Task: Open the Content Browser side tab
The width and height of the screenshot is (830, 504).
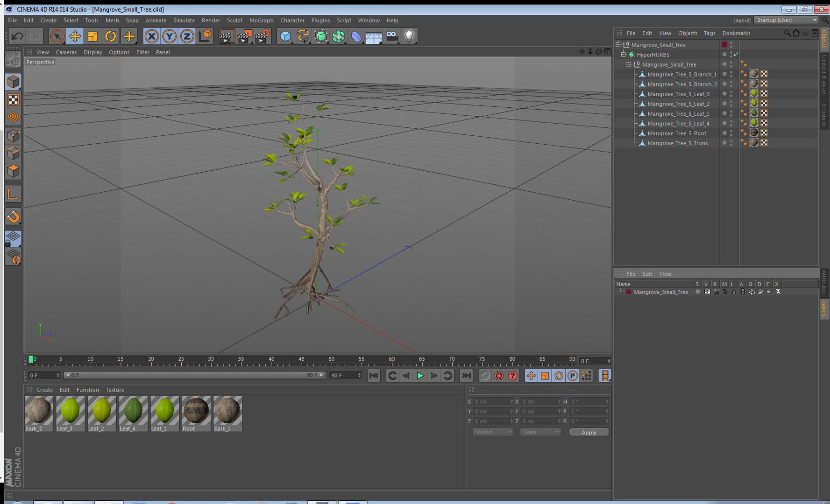Action: [824, 75]
